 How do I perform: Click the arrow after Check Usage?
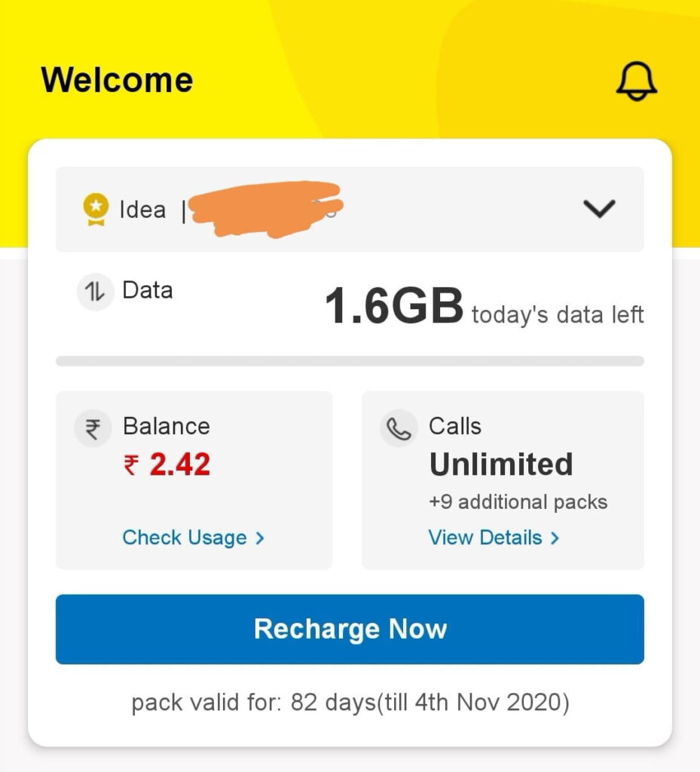(x=260, y=538)
